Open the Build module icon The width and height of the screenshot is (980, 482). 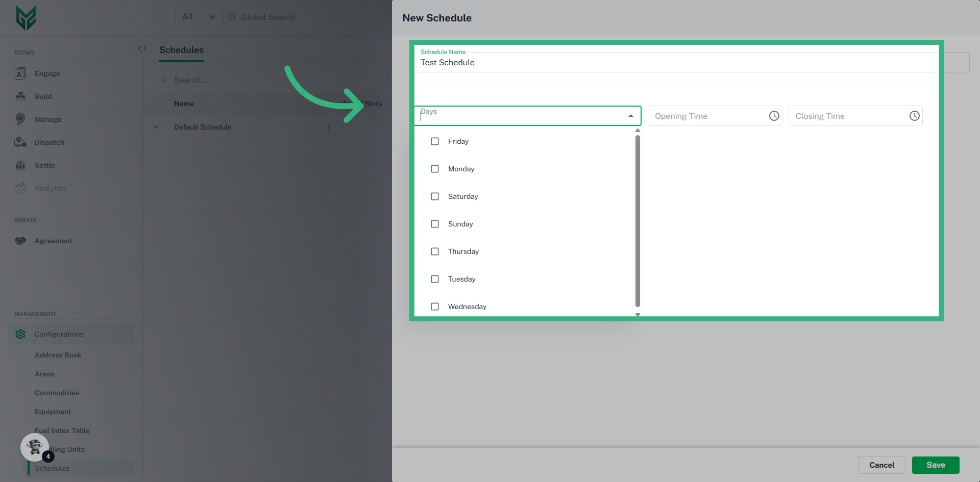coord(20,96)
